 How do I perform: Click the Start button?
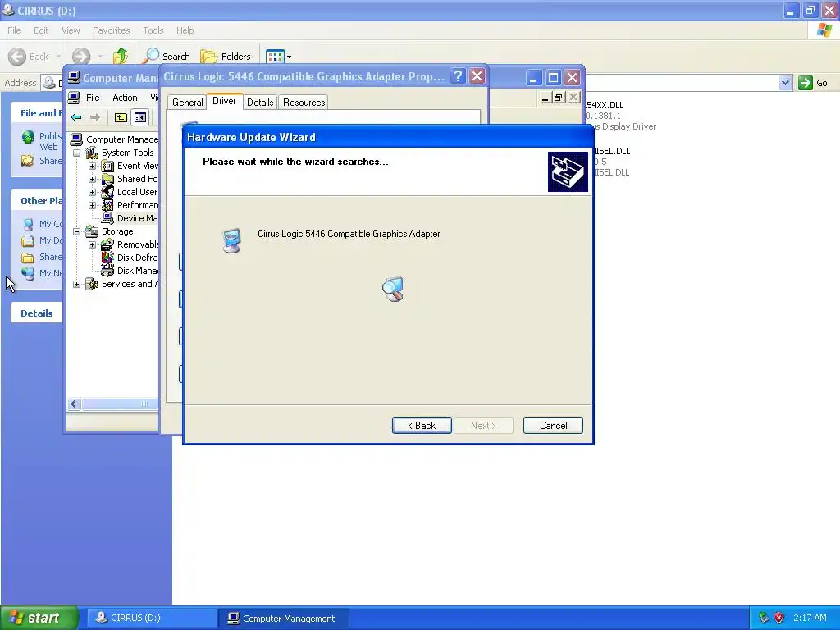39,618
